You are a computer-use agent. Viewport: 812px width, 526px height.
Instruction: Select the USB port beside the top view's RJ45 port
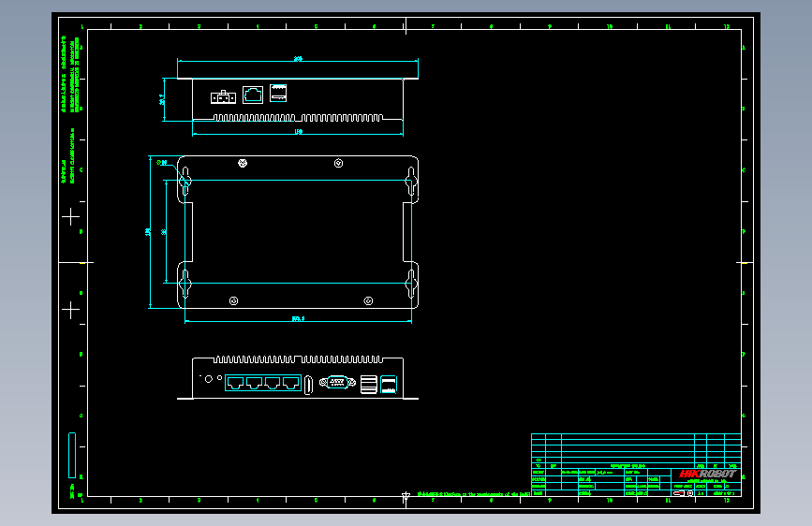click(278, 94)
